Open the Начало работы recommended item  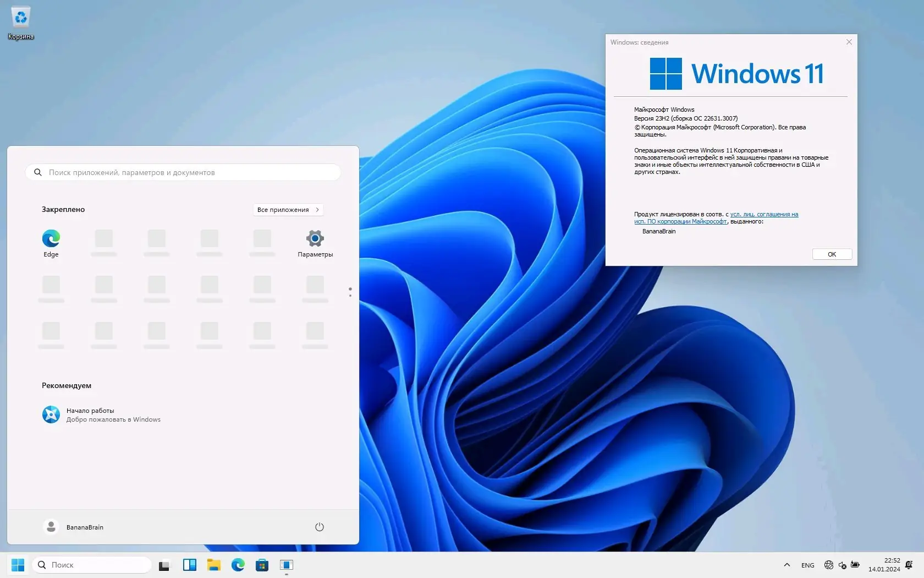(101, 415)
